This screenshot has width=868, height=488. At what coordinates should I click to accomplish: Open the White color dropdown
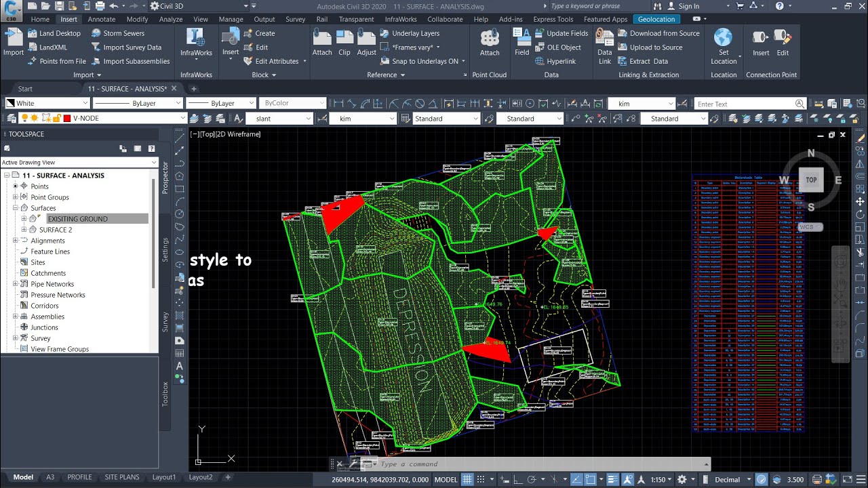tap(85, 104)
